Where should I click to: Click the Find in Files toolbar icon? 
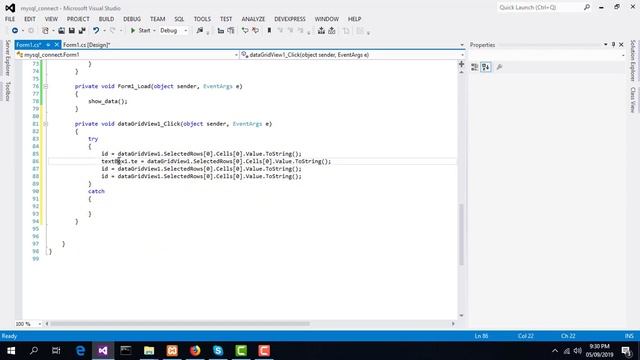[x=200, y=31]
